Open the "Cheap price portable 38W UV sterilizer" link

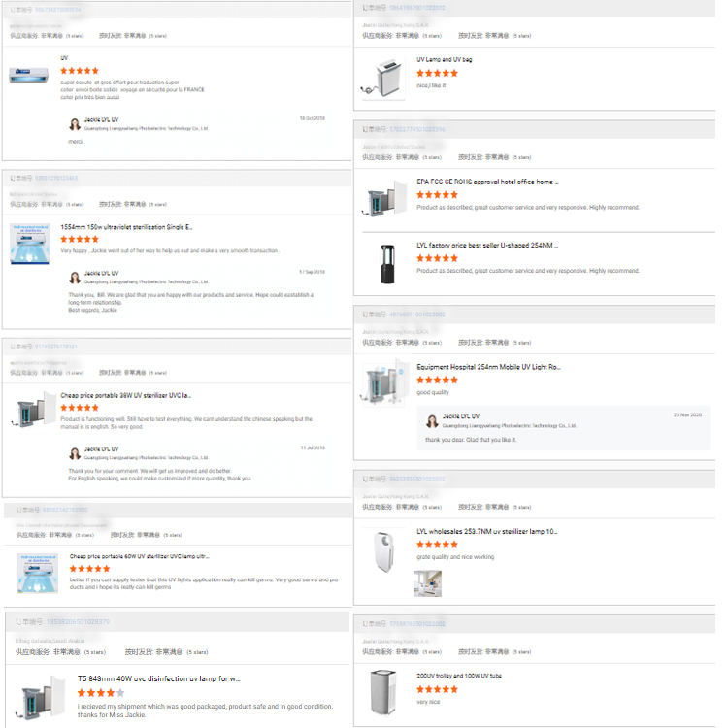(x=125, y=396)
